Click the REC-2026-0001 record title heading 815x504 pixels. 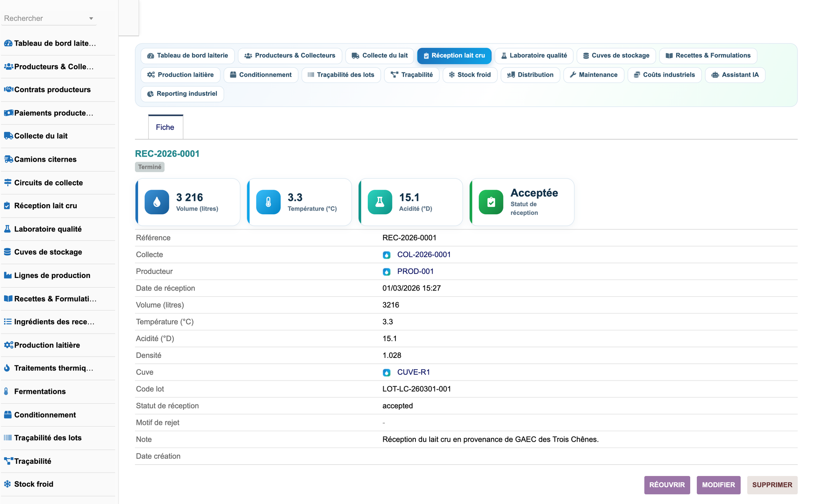pyautogui.click(x=167, y=154)
